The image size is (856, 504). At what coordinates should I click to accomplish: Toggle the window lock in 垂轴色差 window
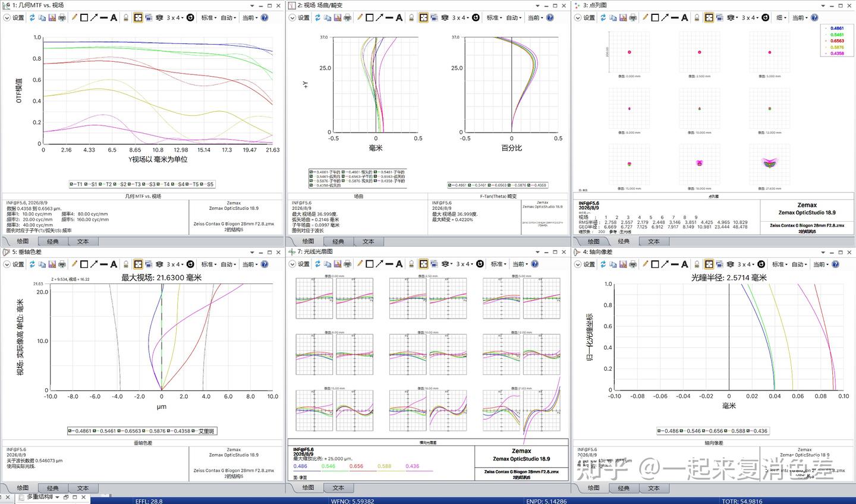point(126,264)
